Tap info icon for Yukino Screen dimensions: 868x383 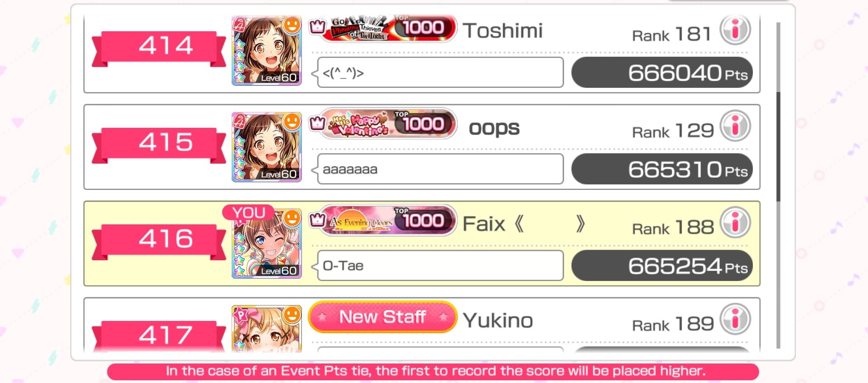coord(735,319)
